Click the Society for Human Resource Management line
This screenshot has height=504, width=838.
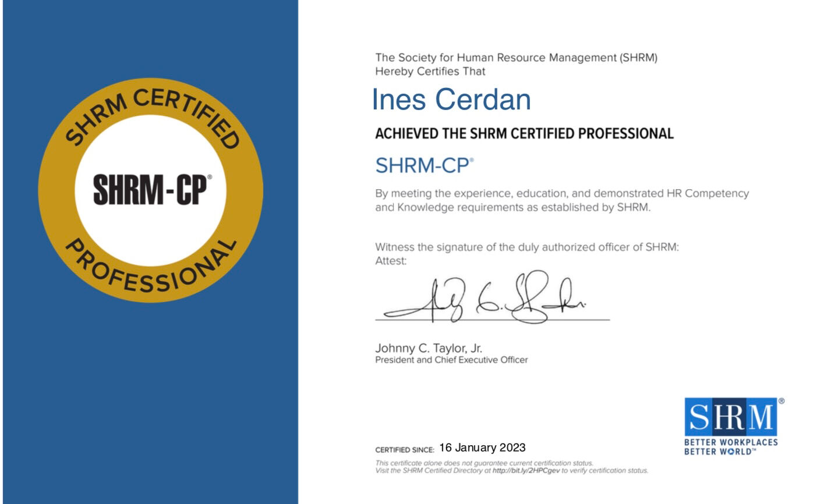(516, 58)
